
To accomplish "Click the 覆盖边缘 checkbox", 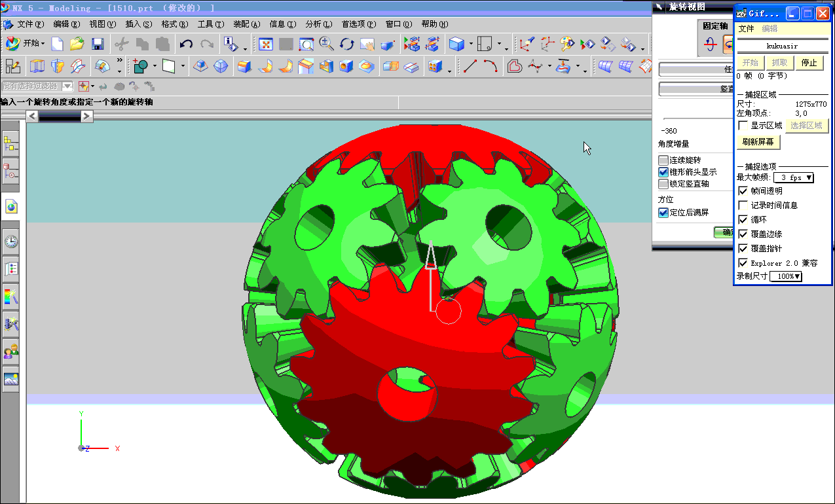I will [x=743, y=234].
